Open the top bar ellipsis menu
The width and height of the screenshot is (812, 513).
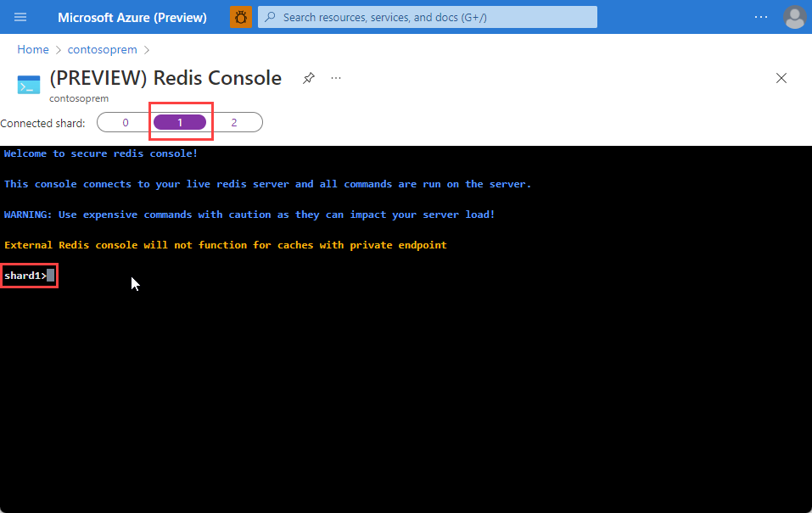point(762,16)
